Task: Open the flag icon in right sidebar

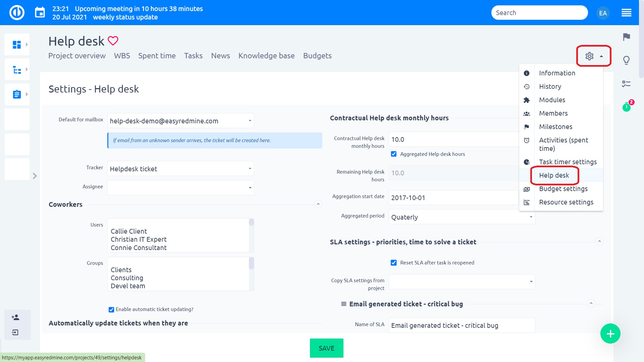Action: [626, 37]
